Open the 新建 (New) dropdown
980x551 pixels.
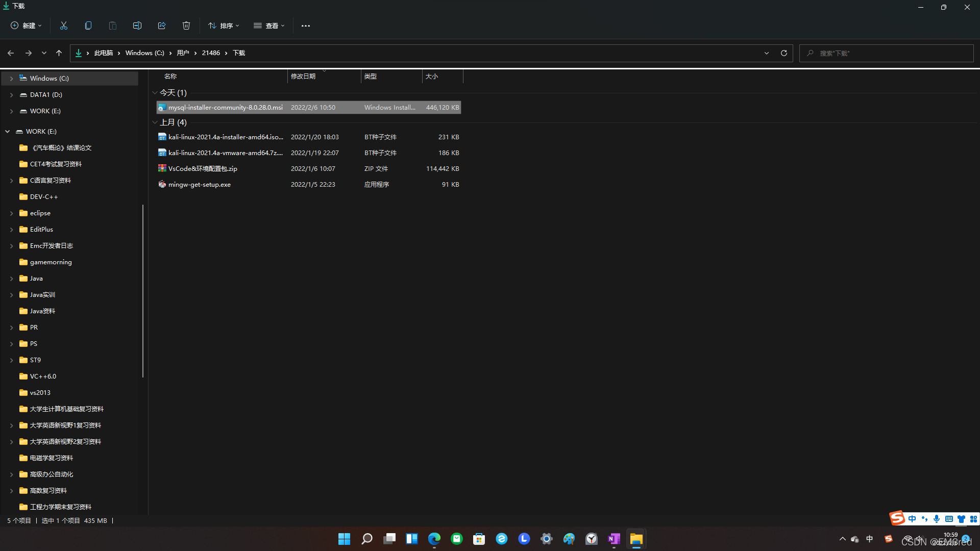[27, 26]
